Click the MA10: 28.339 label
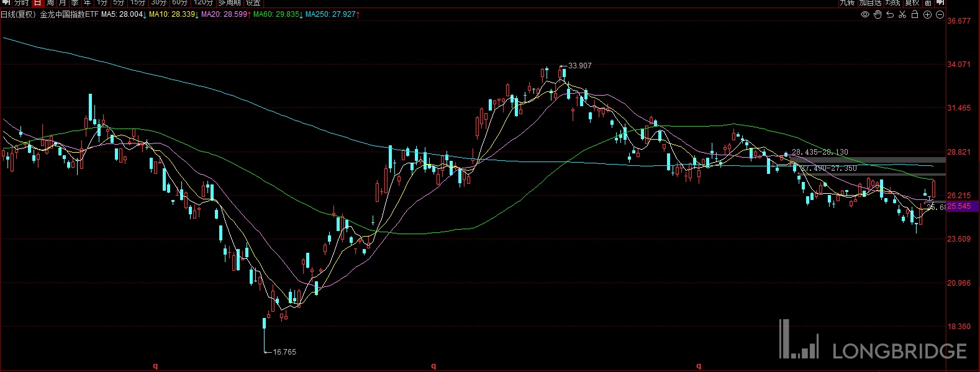 pos(172,14)
